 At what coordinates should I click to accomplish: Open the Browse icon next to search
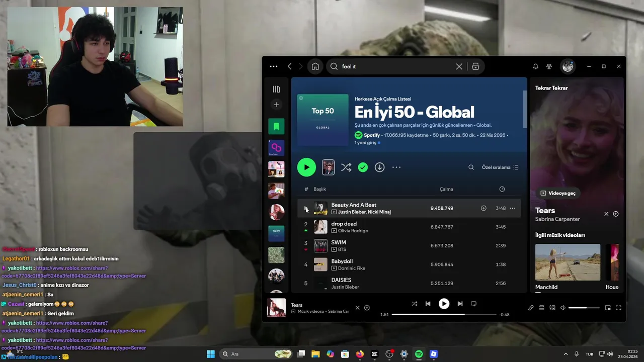pos(475,66)
